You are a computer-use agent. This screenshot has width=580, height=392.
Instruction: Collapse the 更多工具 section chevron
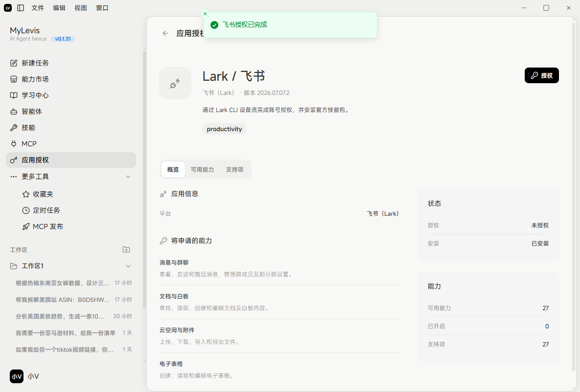128,176
